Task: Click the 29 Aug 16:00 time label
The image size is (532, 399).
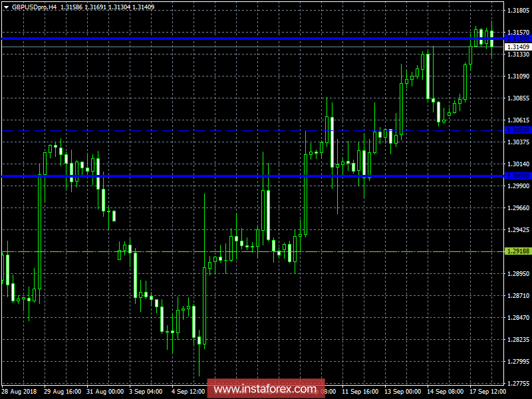Action: pos(63,392)
